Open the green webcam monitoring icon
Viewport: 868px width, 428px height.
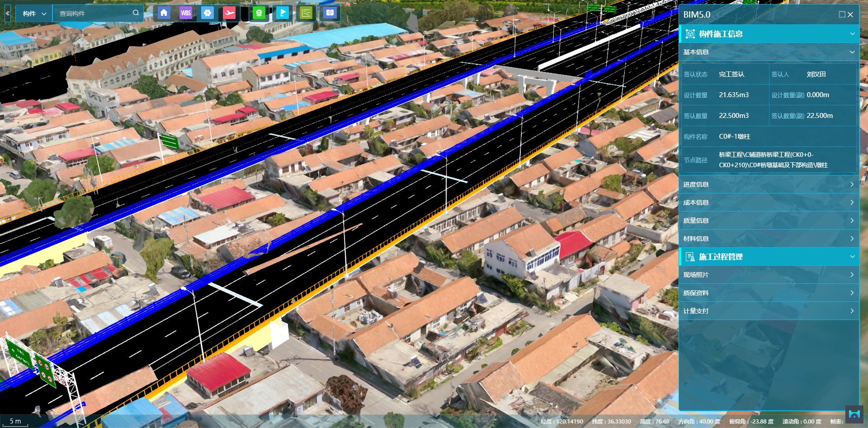click(x=259, y=13)
